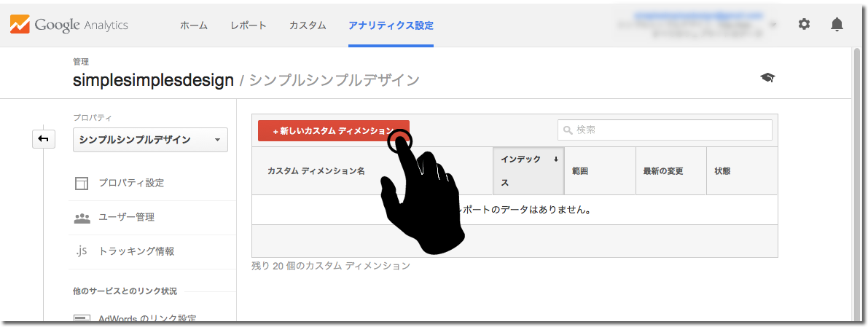This screenshot has width=868, height=327.
Task: Click the プロパティ設定 panel icon
Action: (x=82, y=184)
